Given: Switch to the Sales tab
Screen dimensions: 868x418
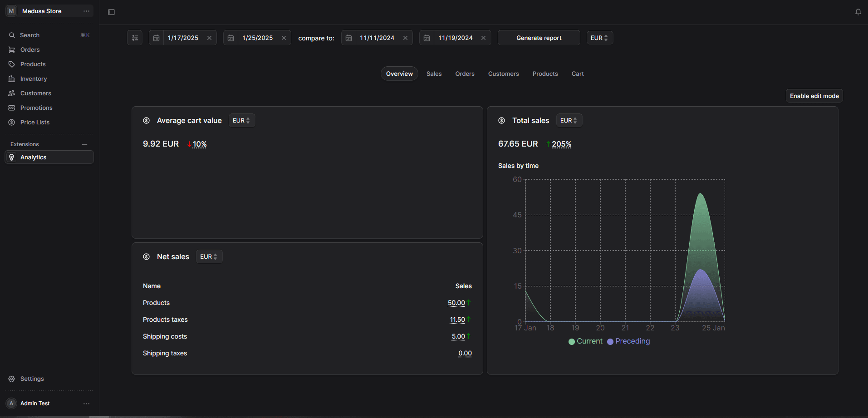Looking at the screenshot, I should tap(434, 74).
